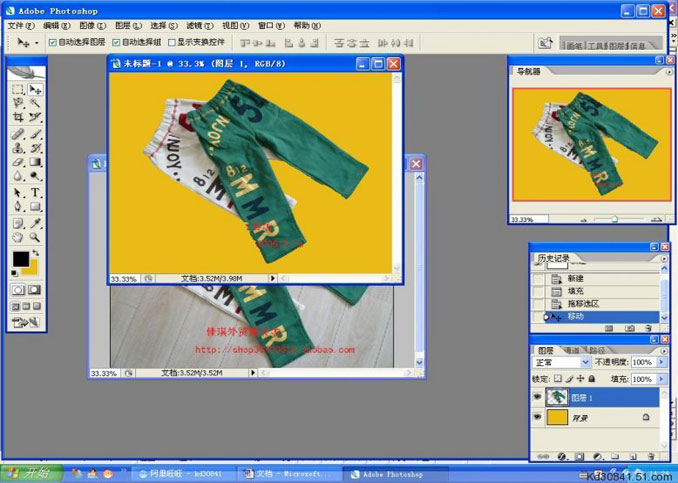Open the 滤镜 menu

pos(200,26)
